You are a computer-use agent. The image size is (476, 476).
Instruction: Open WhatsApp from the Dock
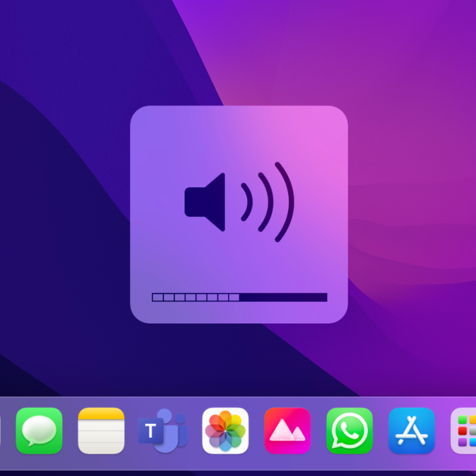coord(349,431)
